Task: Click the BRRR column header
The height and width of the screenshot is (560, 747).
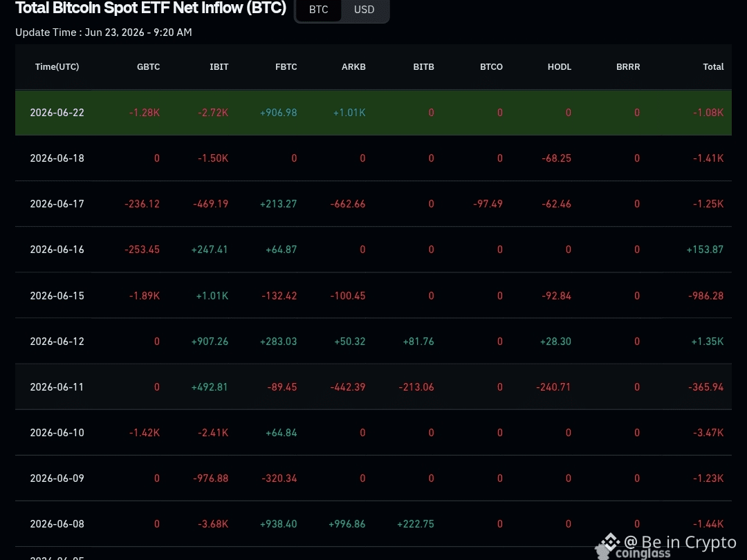Action: pos(628,66)
